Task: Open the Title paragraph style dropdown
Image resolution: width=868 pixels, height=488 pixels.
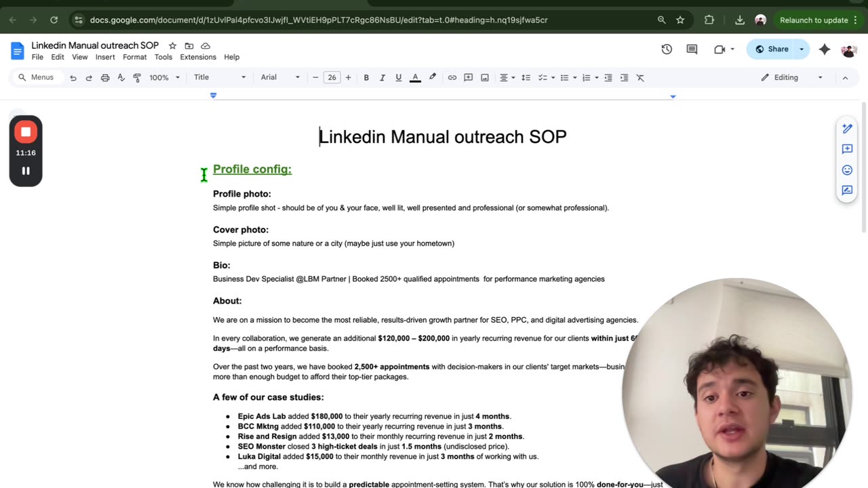Action: click(219, 77)
